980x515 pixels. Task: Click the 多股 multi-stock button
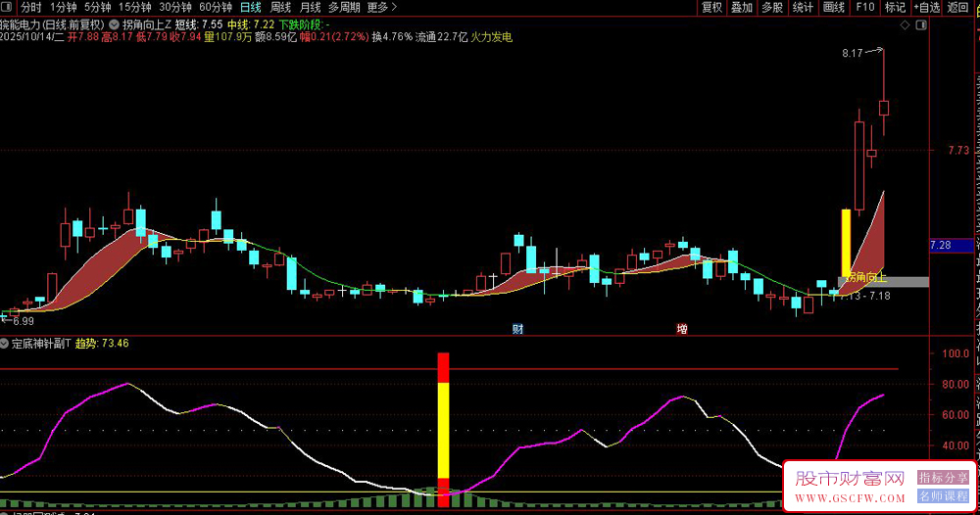[772, 8]
